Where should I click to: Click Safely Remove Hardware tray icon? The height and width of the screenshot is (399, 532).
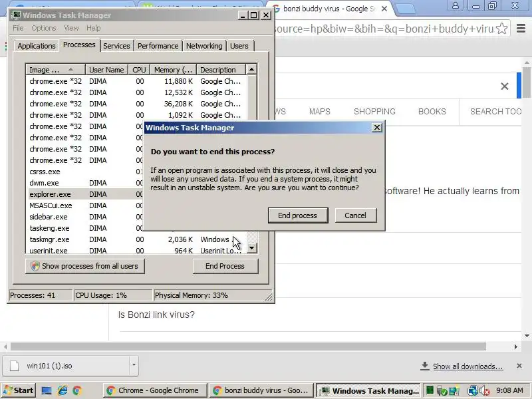click(442, 391)
